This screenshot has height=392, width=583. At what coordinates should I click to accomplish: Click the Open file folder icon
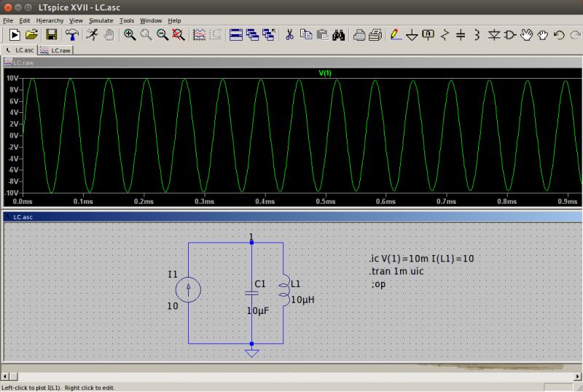pyautogui.click(x=31, y=35)
